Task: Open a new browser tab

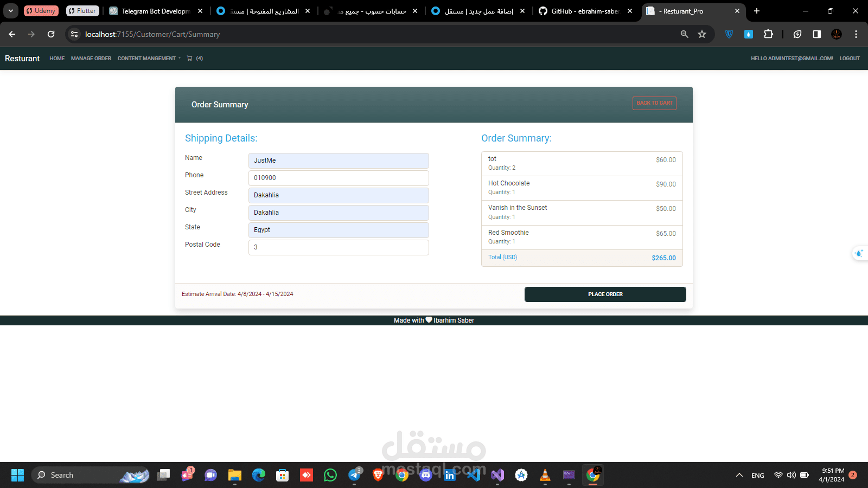Action: click(757, 11)
